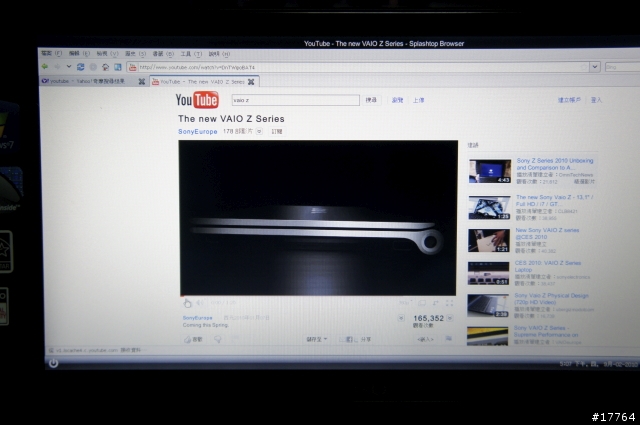This screenshot has width=640, height=425.
Task: Click the play button in player controls
Action: [187, 303]
